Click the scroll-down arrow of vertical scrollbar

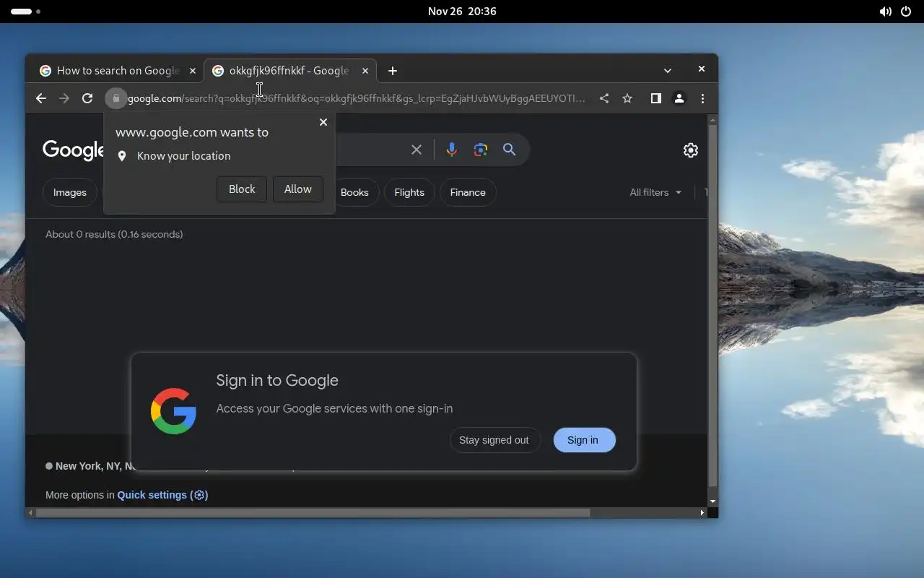(712, 501)
